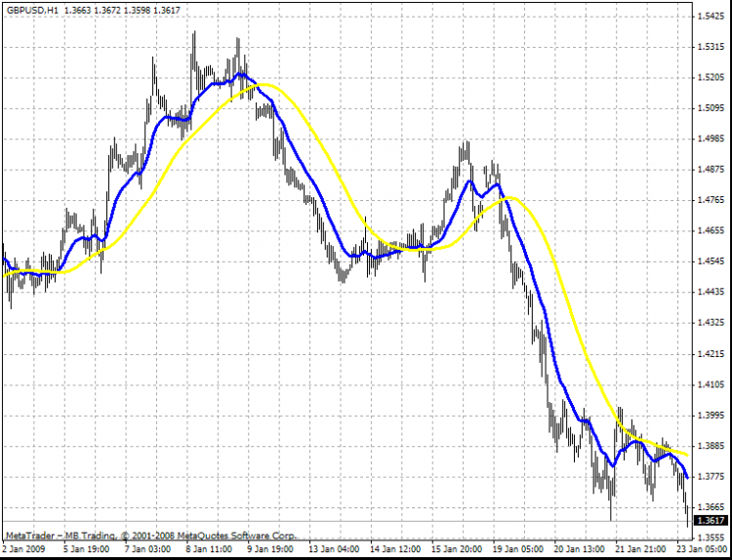The width and height of the screenshot is (732, 560).
Task: Click the current price tag 1.3617
Action: [711, 521]
